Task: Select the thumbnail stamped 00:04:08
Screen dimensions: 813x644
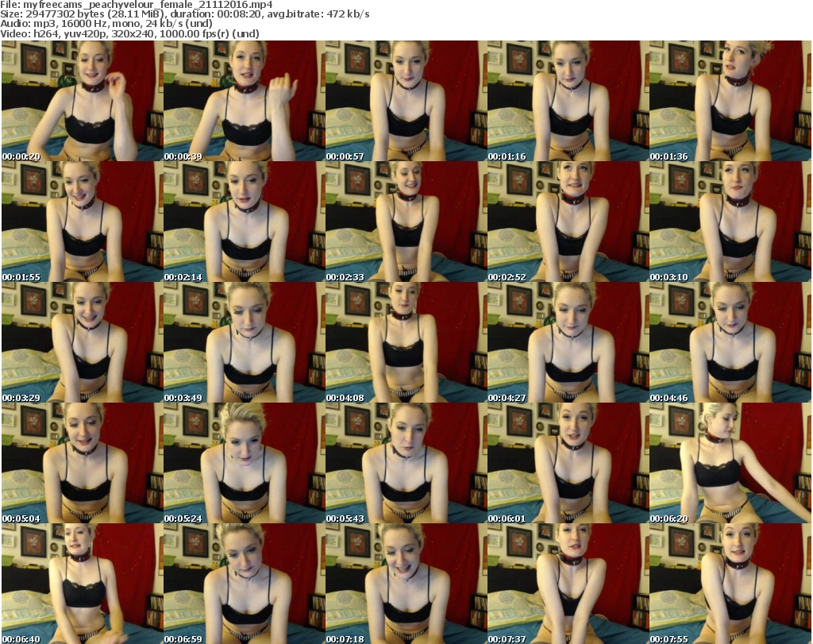Action: pos(406,343)
